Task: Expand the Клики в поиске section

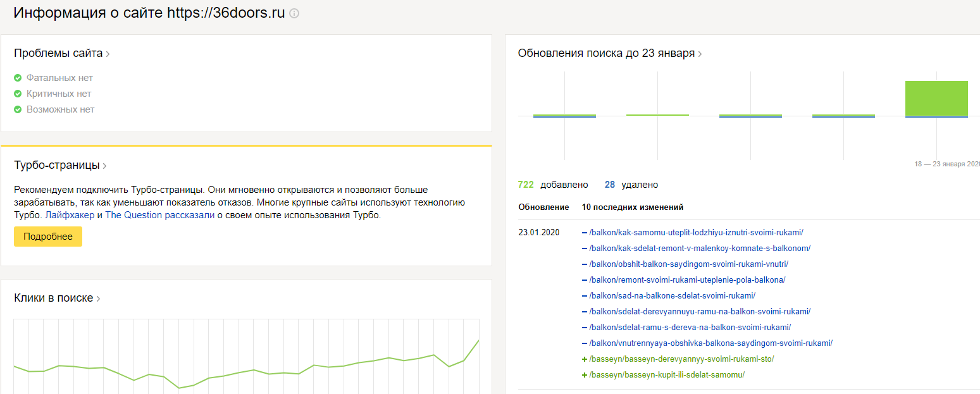Action: (x=98, y=299)
